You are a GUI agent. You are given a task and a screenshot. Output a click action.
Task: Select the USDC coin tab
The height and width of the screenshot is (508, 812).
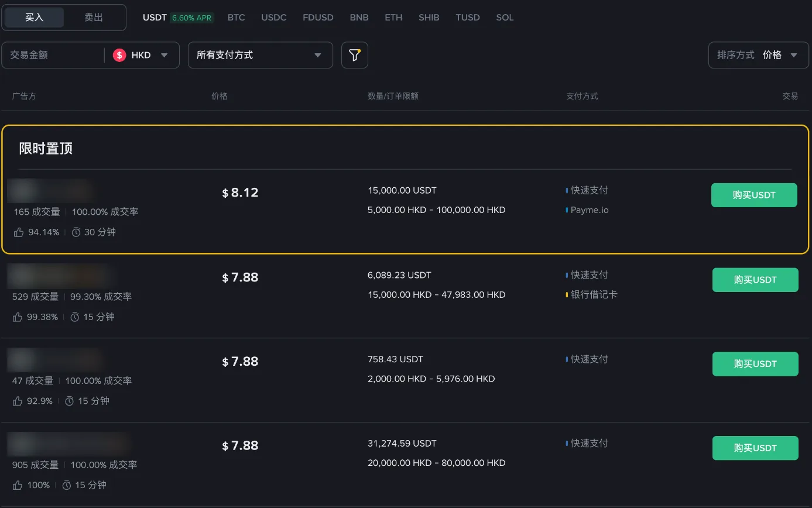(274, 18)
